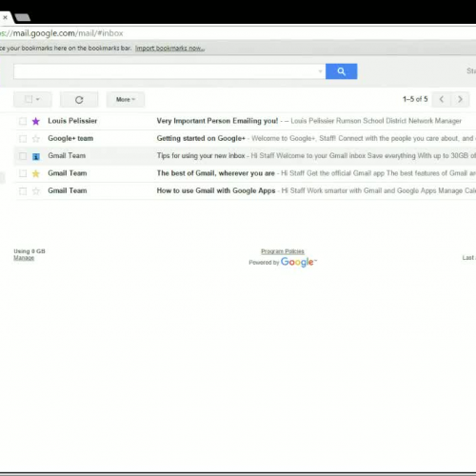Click sender name Google+ team
This screenshot has width=476, height=476.
coord(70,138)
